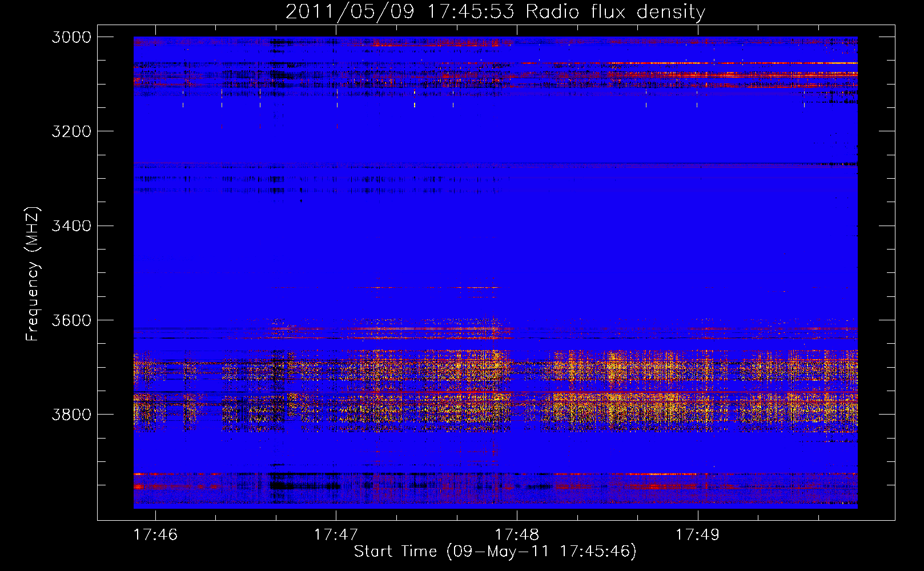Click the 3400 frequency tick label
The height and width of the screenshot is (571, 924).
click(x=71, y=226)
